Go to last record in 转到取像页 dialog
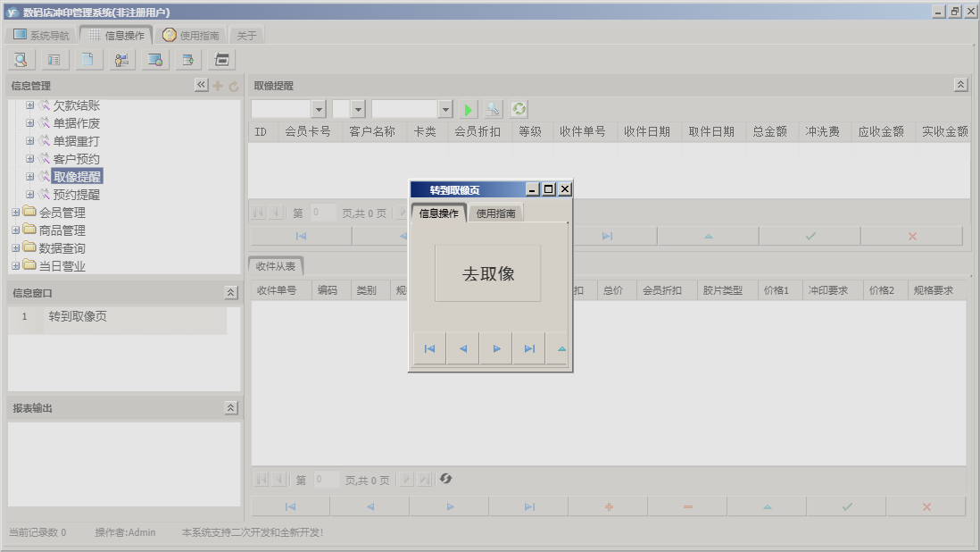This screenshot has width=980, height=552. [x=529, y=349]
